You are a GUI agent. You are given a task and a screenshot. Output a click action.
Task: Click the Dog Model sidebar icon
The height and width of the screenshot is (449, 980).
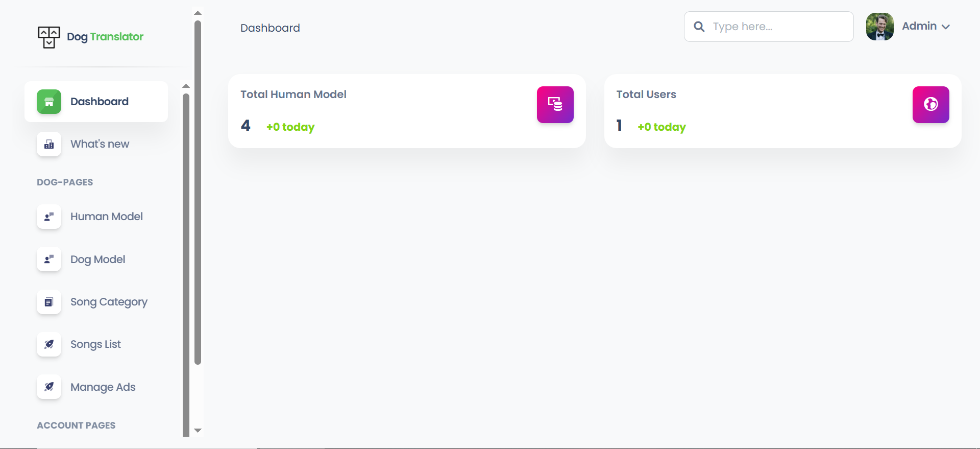click(49, 259)
